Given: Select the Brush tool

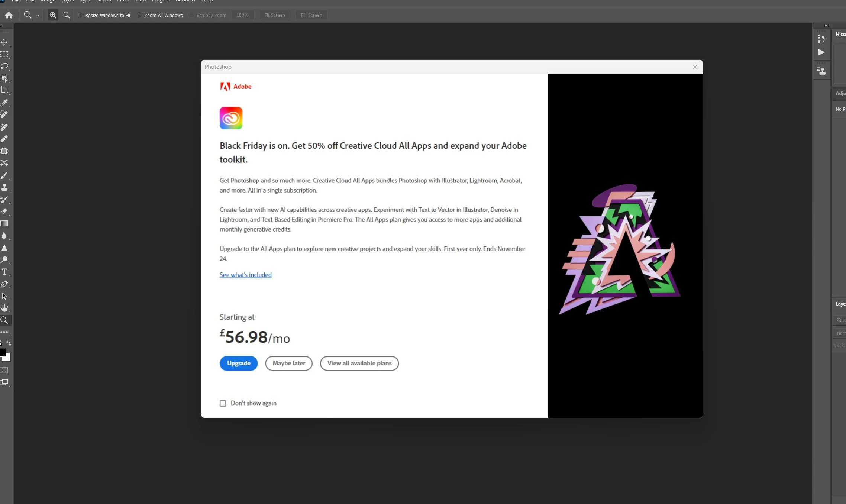Looking at the screenshot, I should coord(4,175).
